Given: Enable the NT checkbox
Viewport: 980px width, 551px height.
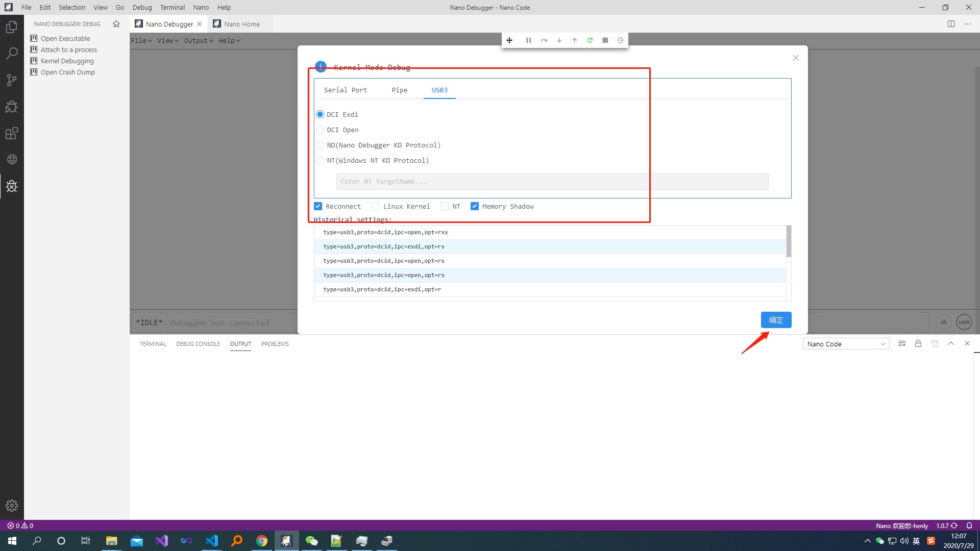Looking at the screenshot, I should tap(445, 206).
